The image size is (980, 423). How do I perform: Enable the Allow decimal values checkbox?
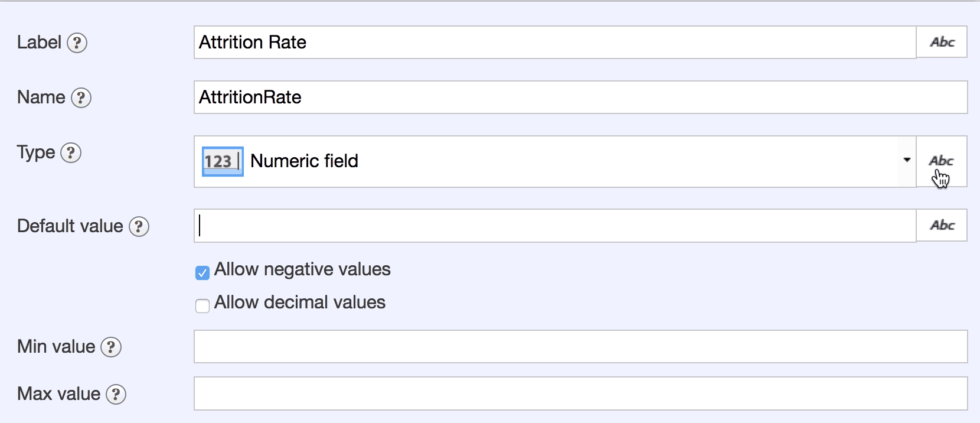pyautogui.click(x=202, y=305)
